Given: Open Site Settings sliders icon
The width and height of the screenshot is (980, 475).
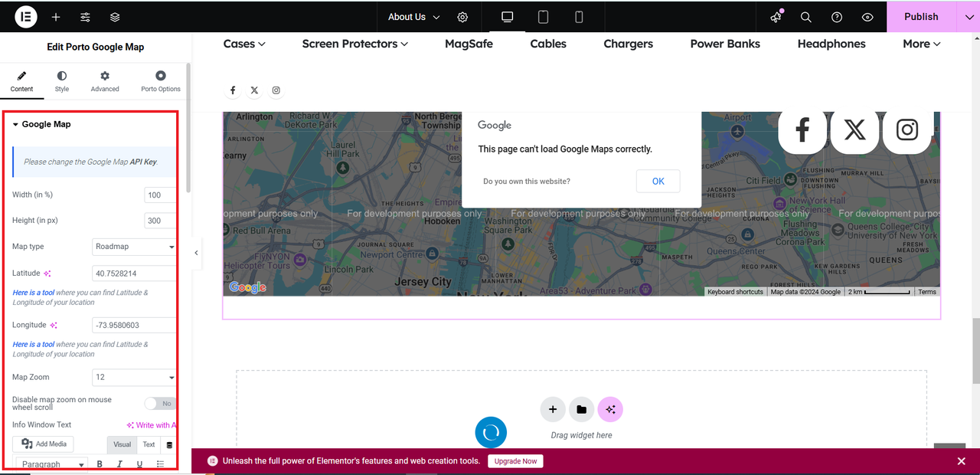Looking at the screenshot, I should pyautogui.click(x=85, y=17).
